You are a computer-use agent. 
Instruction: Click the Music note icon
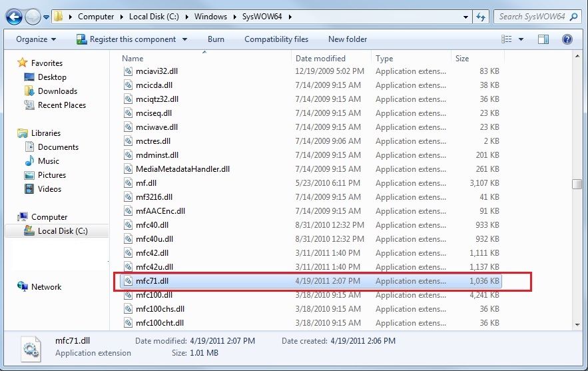[29, 161]
